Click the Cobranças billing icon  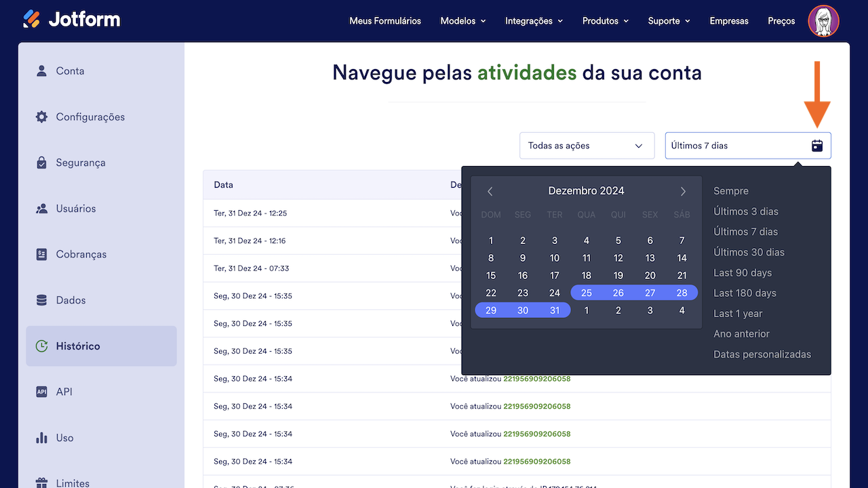(x=42, y=254)
